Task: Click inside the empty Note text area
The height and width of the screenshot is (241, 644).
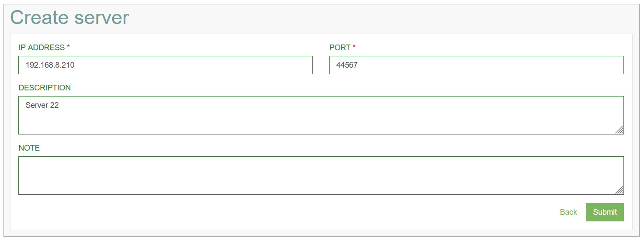Action: click(x=321, y=176)
